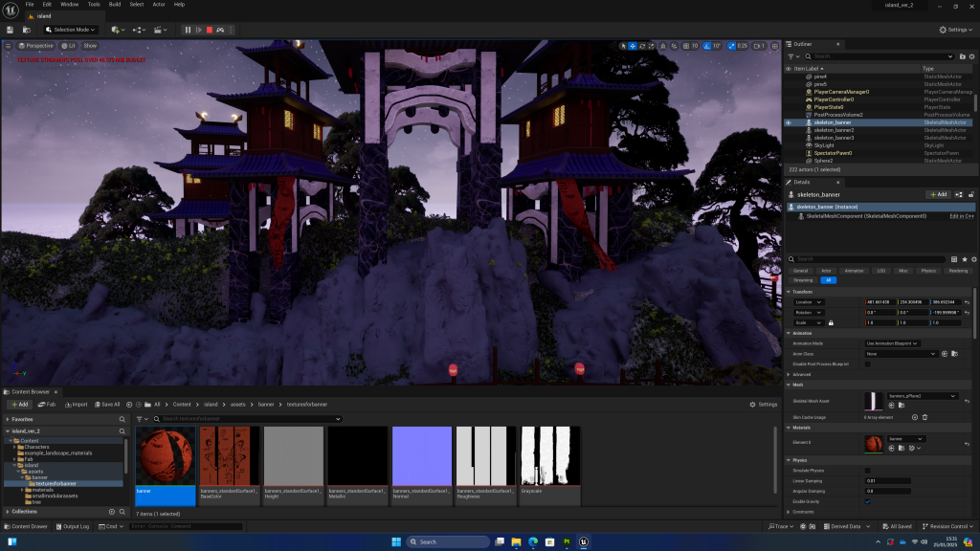Open the viewport Show menu
This screenshot has width=980, height=551.
pyautogui.click(x=90, y=46)
